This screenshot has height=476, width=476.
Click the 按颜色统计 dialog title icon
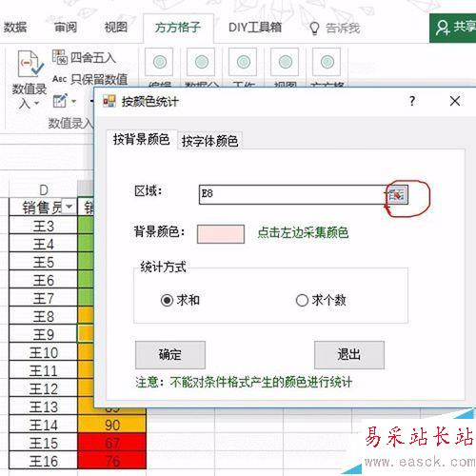point(109,101)
